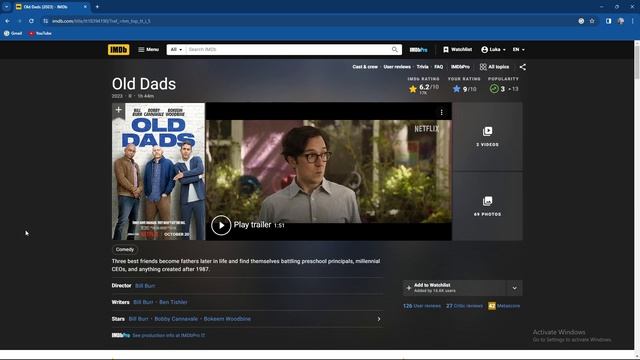The height and width of the screenshot is (360, 640).
Task: Click the browser address bar URL
Action: (x=101, y=21)
